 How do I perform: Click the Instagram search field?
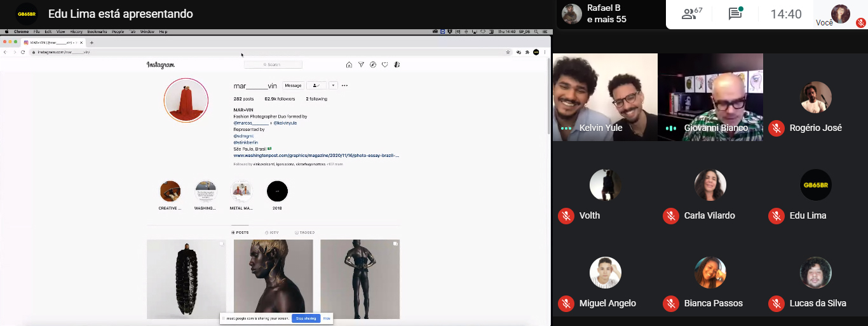pos(273,65)
